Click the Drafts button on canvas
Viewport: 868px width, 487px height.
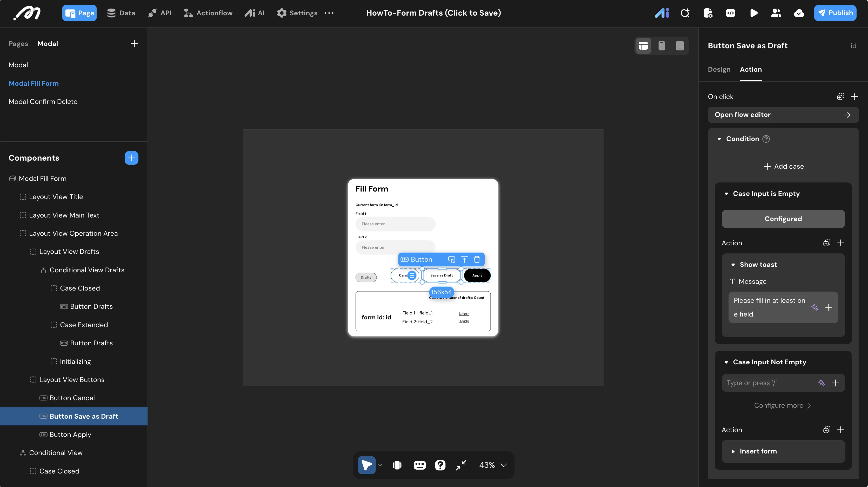[x=366, y=278]
